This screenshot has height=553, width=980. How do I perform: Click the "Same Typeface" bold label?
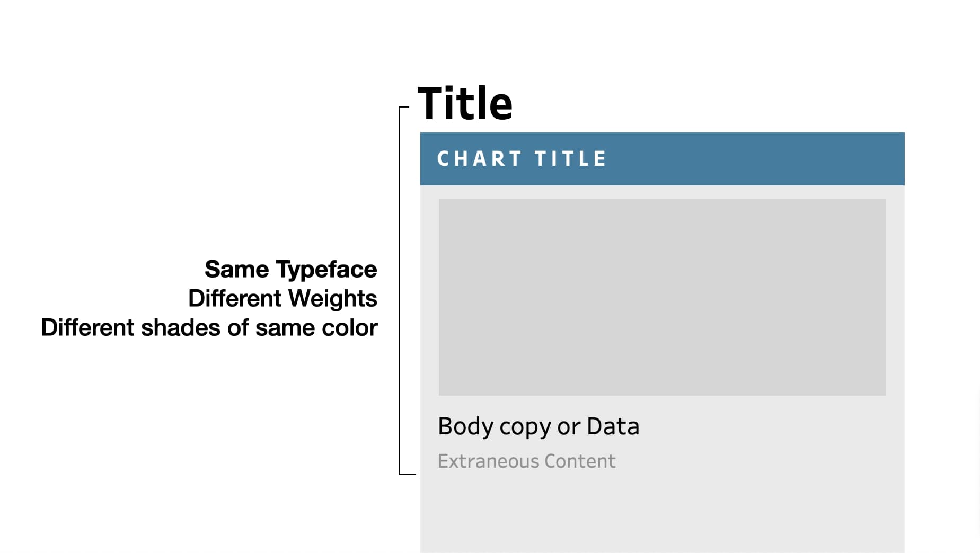pos(291,270)
